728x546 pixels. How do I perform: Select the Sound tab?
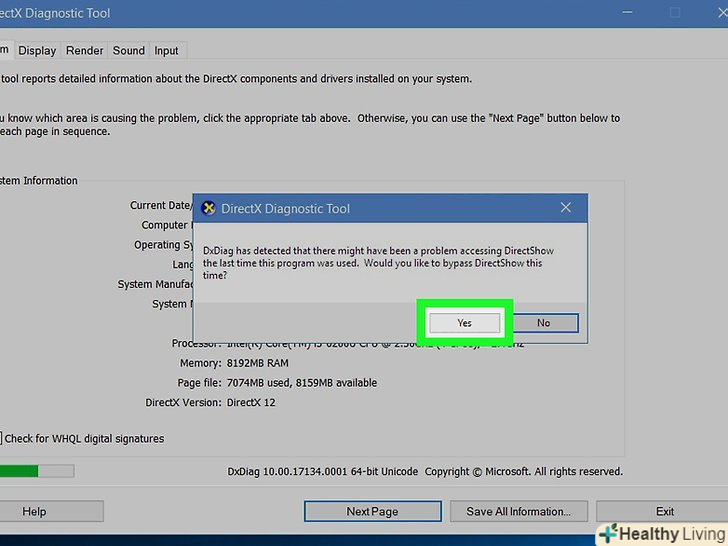(x=129, y=50)
